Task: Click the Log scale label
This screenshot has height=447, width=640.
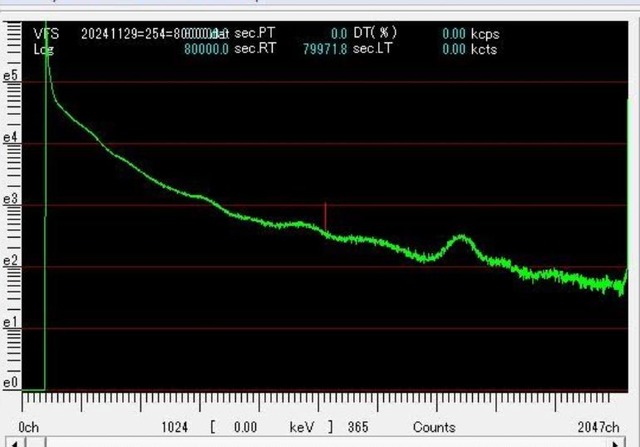Action: coord(44,50)
